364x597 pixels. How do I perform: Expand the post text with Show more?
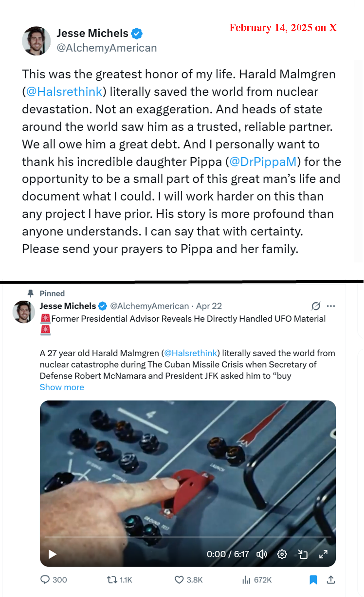tap(62, 387)
